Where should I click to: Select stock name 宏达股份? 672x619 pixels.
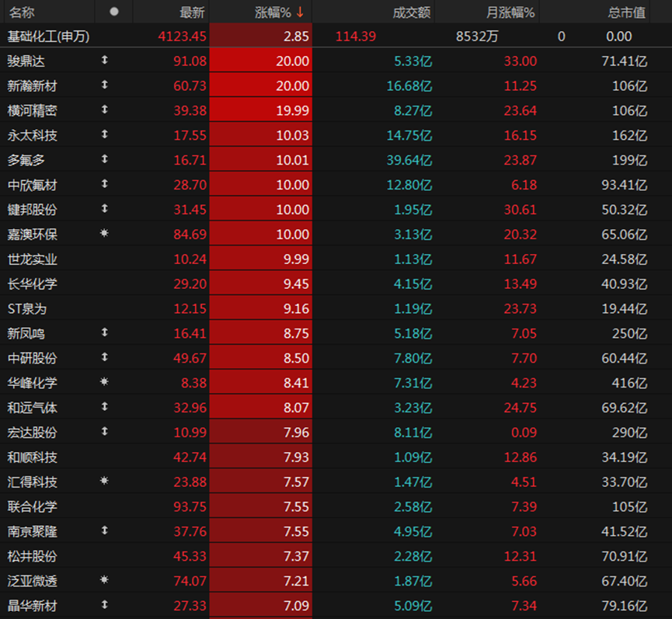pyautogui.click(x=32, y=433)
